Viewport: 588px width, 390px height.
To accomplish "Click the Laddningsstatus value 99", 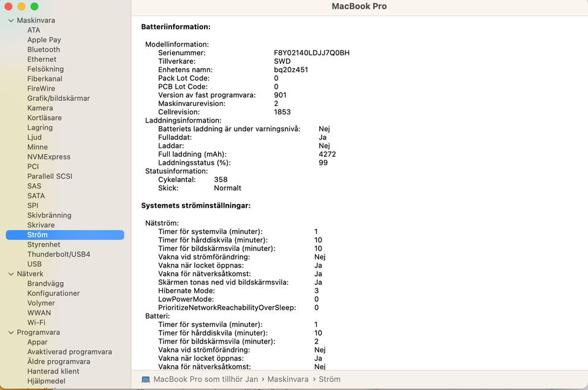I will pos(323,163).
